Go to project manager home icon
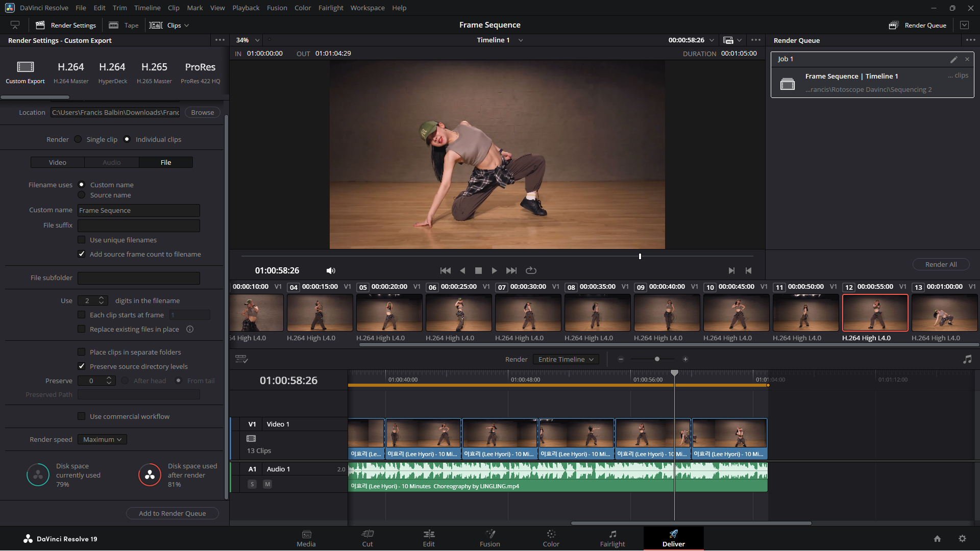980x551 pixels. tap(937, 539)
